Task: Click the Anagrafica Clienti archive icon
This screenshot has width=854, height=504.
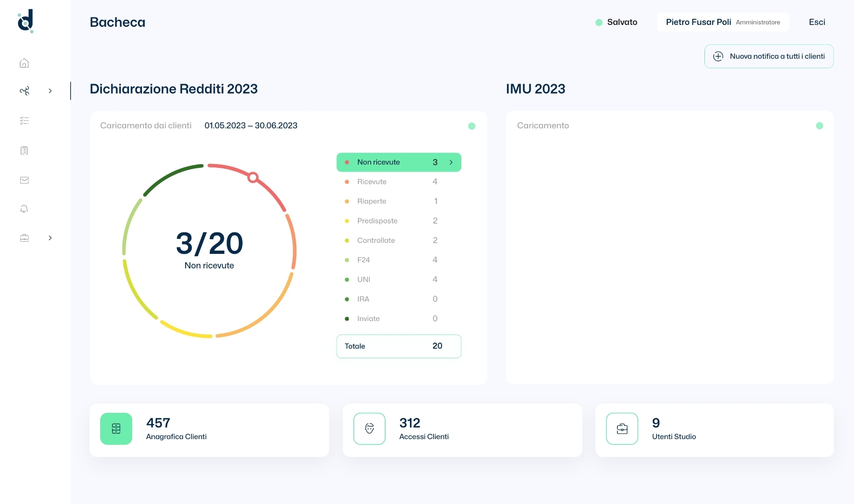Action: tap(116, 429)
